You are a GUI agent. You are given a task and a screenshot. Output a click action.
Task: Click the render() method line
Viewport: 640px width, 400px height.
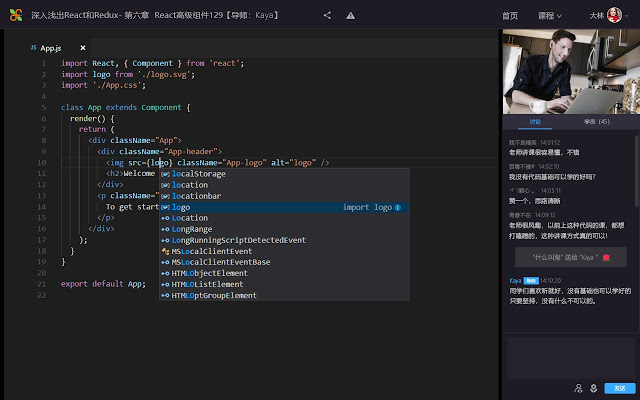pos(92,119)
